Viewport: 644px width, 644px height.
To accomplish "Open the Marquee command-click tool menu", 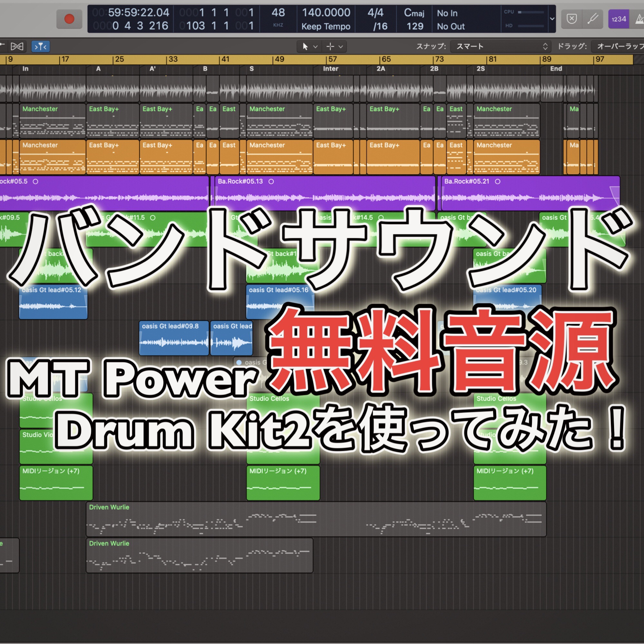I will (x=334, y=46).
